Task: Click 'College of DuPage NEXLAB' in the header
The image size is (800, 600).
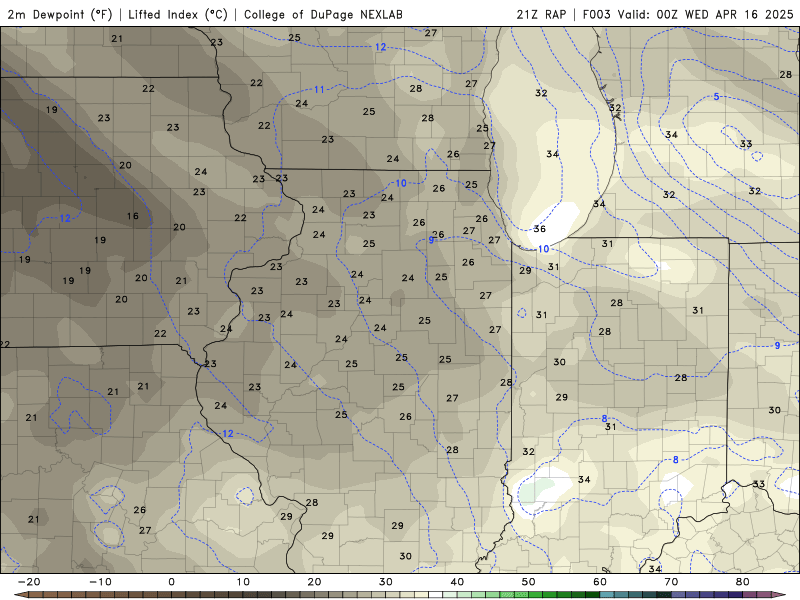Action: [323, 14]
